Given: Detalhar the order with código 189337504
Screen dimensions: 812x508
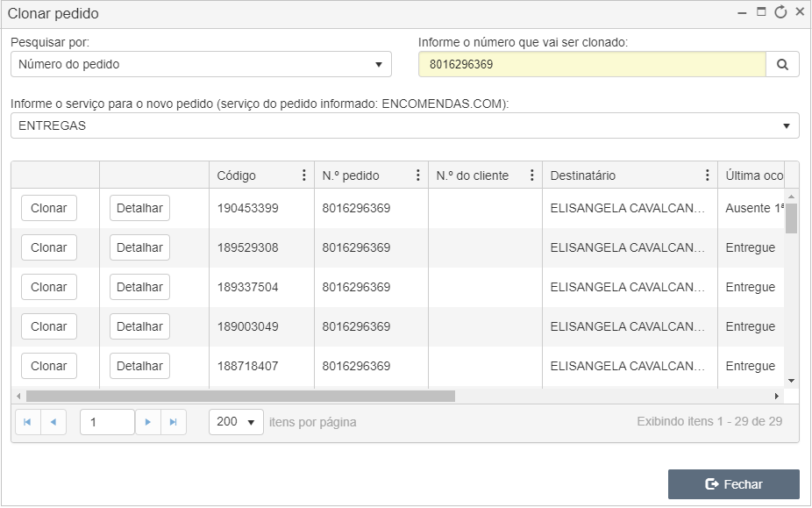Looking at the screenshot, I should pos(139,287).
